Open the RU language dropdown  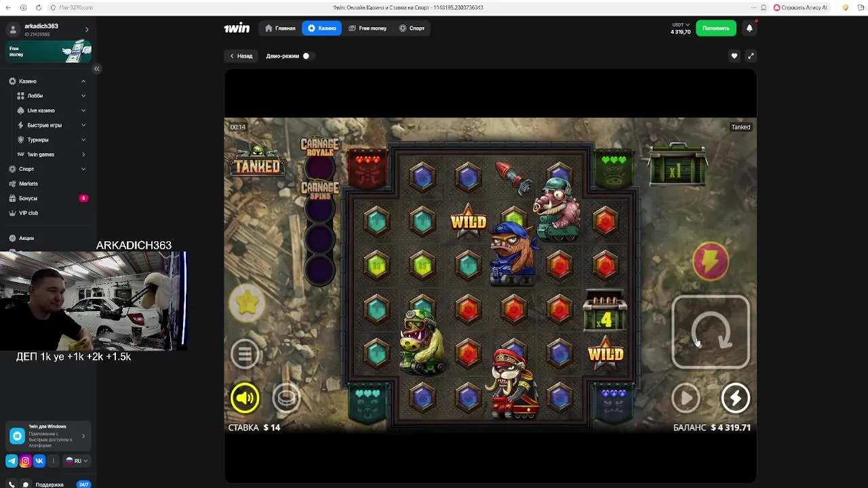coord(77,461)
